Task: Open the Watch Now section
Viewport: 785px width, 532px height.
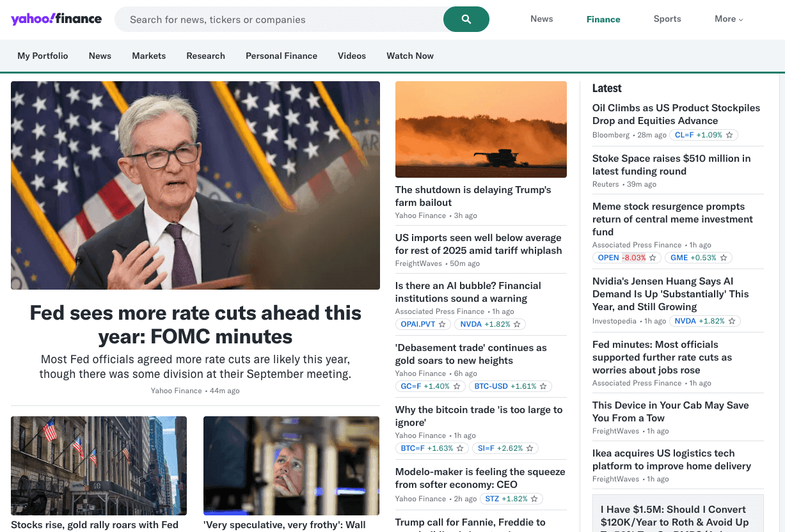Action: click(409, 56)
